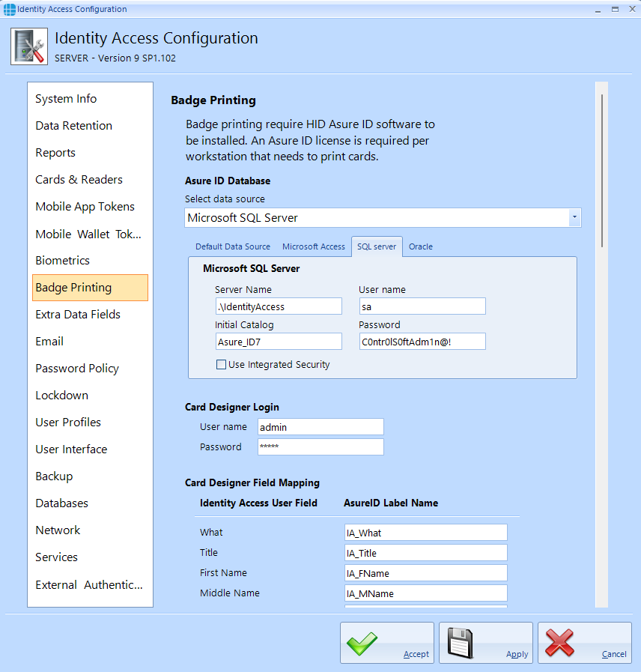641x672 pixels.
Task: Open User Profiles section
Action: click(x=90, y=423)
